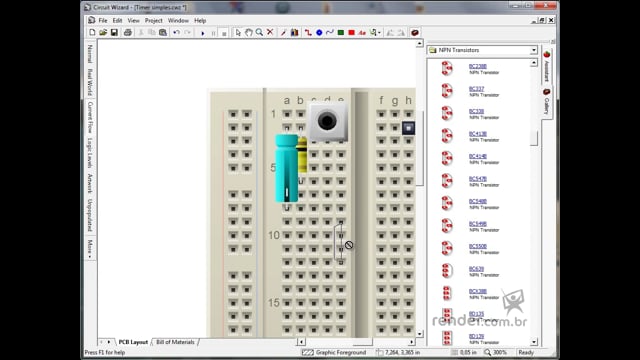Stop the simulation

pyautogui.click(x=224, y=33)
